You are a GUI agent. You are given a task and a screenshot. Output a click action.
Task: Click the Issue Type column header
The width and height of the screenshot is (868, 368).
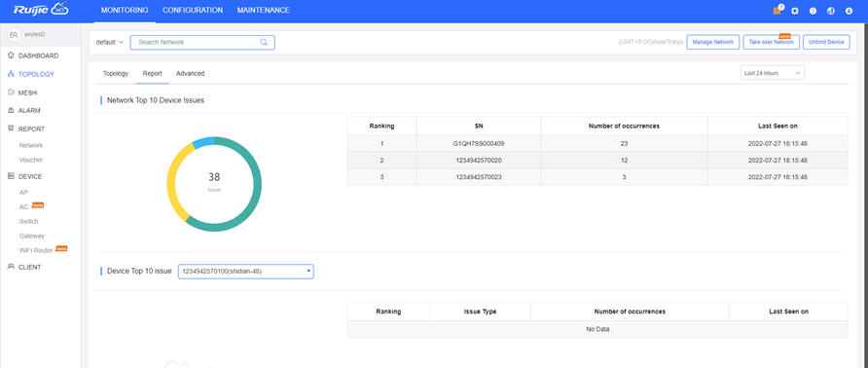[x=480, y=312]
